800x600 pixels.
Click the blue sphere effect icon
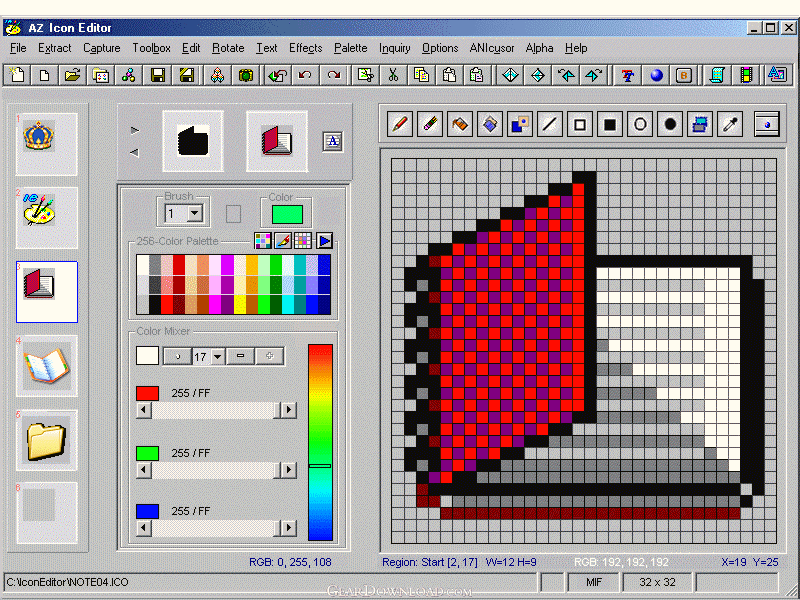tap(656, 75)
